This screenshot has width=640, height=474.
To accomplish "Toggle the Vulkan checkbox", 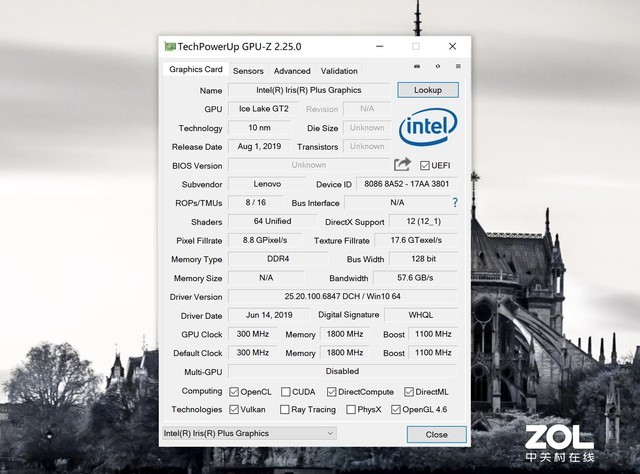I will (234, 409).
